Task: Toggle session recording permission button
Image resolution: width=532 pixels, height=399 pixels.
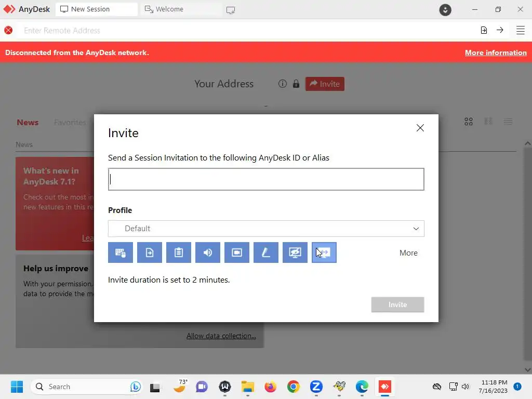Action: tap(237, 252)
